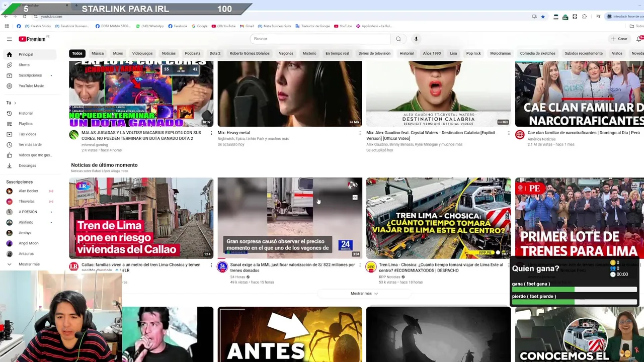This screenshot has width=644, height=362.
Task: Click the browser back arrow
Action: 6,17
